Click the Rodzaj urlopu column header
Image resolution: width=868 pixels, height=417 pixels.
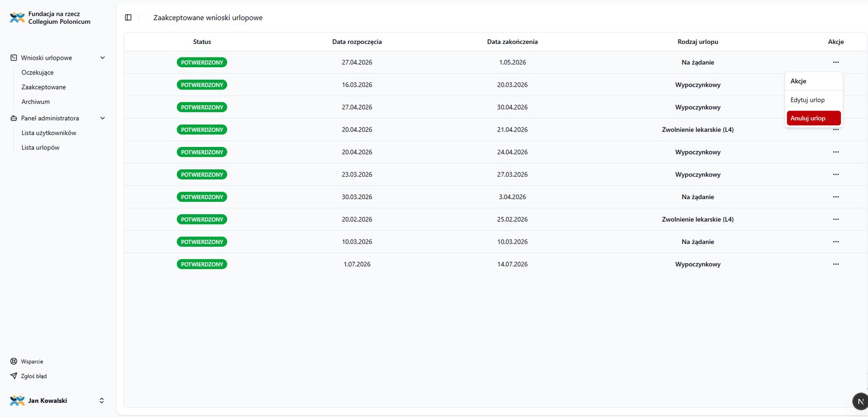698,42
